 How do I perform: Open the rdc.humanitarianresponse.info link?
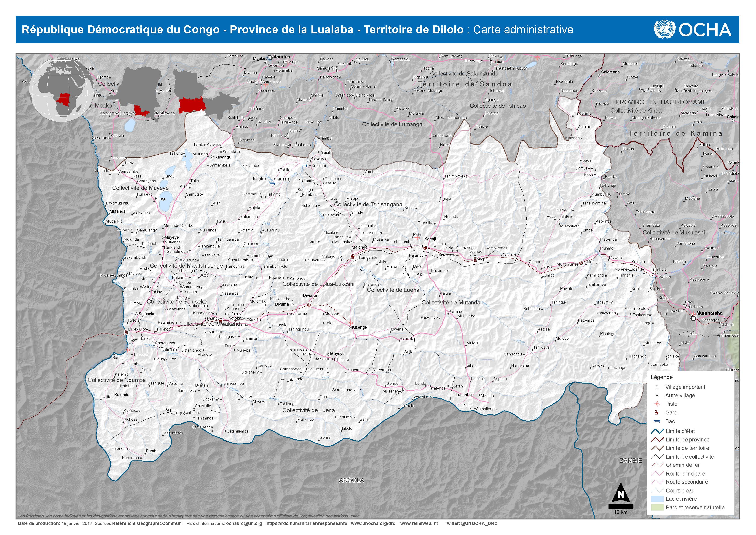point(307,524)
